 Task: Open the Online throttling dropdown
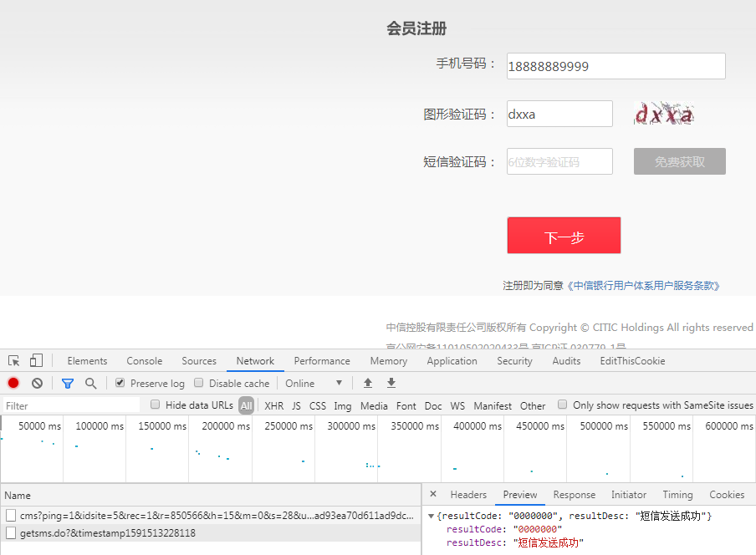tap(314, 383)
